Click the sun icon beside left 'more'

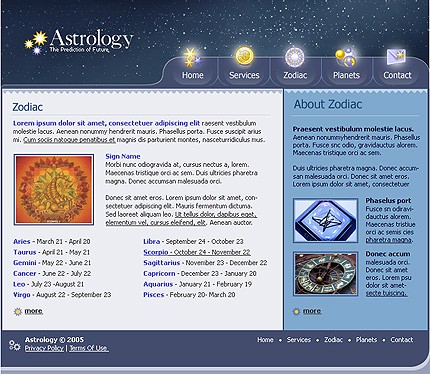(x=18, y=312)
